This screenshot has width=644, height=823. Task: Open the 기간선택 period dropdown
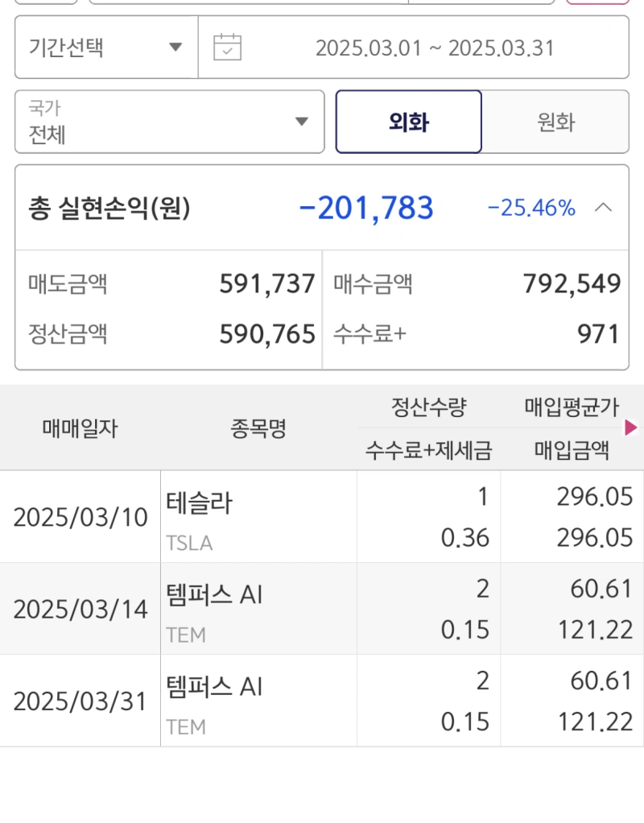[106, 48]
